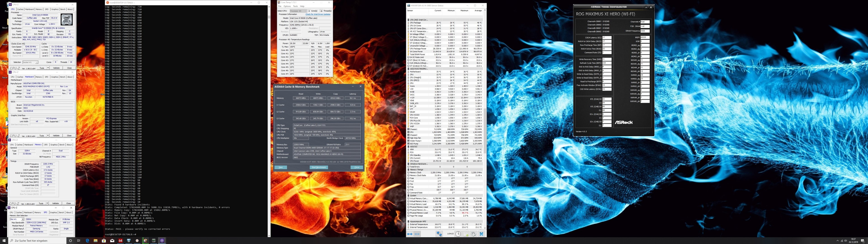Start HWiNFO logging to file icon
The image size is (868, 244).
tap(466, 234)
